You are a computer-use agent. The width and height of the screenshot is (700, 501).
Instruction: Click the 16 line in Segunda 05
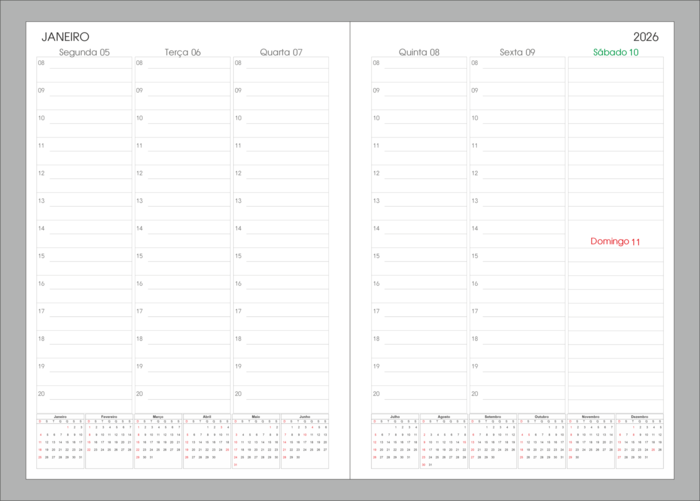pyautogui.click(x=91, y=289)
